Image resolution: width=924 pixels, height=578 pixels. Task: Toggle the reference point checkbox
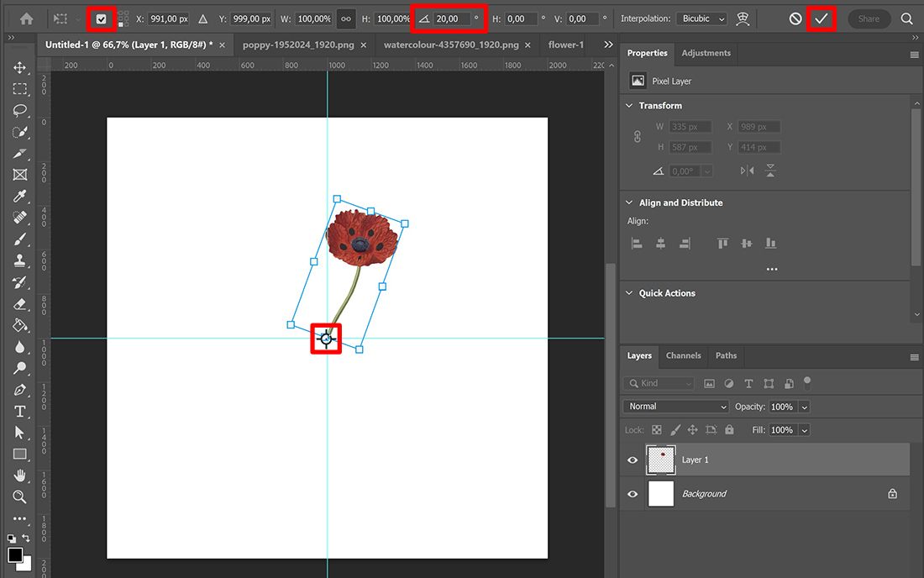coord(103,18)
